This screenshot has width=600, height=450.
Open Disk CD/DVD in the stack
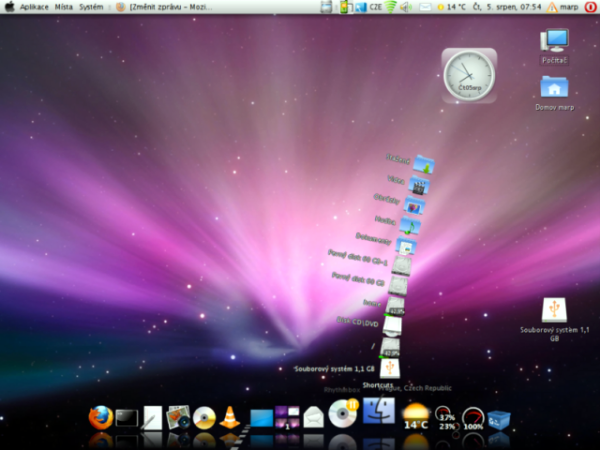click(x=392, y=326)
